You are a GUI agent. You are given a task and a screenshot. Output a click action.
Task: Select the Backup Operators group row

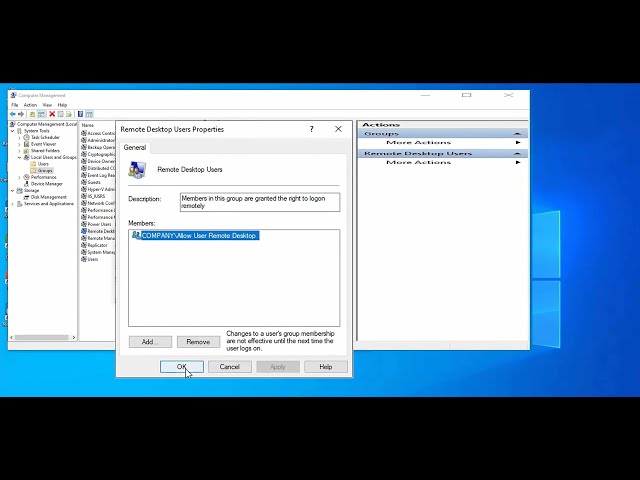coord(98,147)
